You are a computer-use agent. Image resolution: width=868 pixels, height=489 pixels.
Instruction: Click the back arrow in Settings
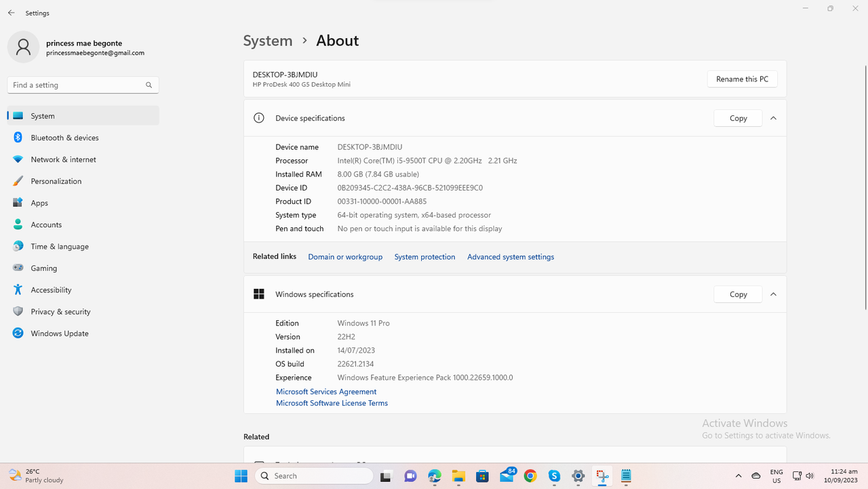click(x=11, y=12)
